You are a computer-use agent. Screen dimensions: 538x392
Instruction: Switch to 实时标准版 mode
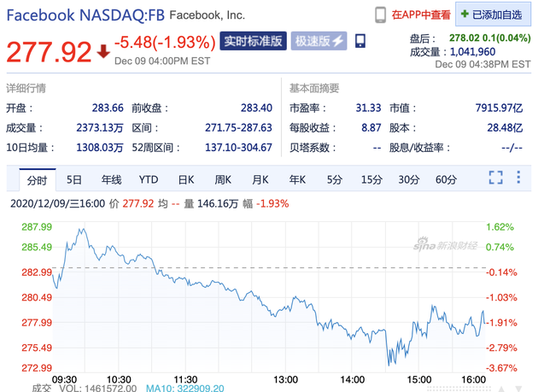tap(253, 41)
